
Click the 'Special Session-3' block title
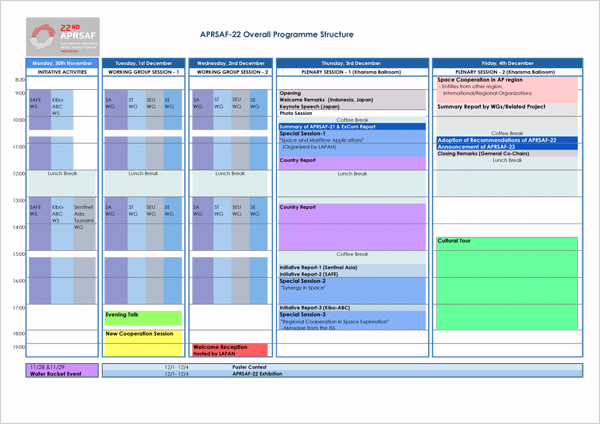pyautogui.click(x=302, y=315)
